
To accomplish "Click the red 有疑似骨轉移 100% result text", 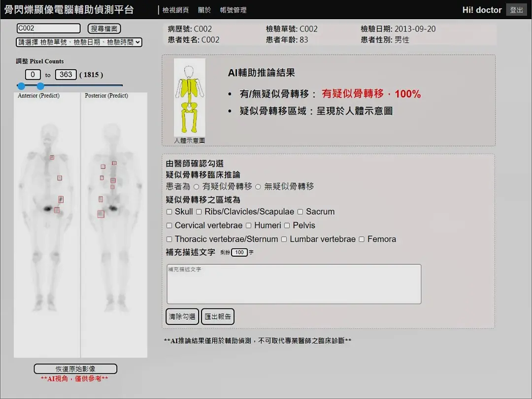I will tap(371, 94).
